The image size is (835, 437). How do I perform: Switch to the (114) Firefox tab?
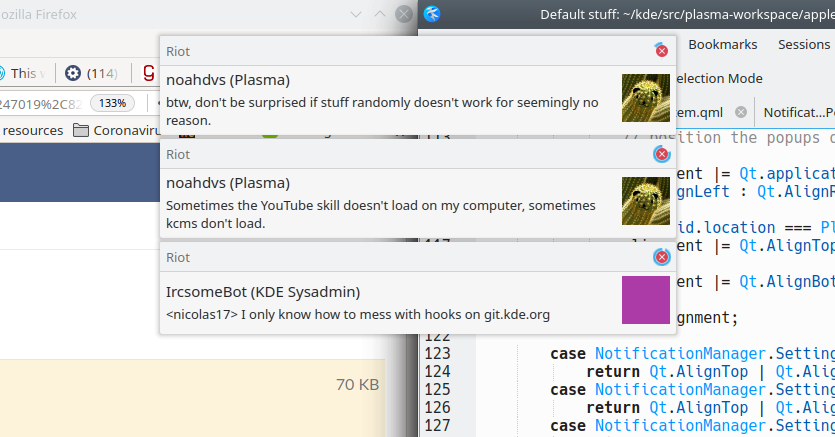click(92, 73)
